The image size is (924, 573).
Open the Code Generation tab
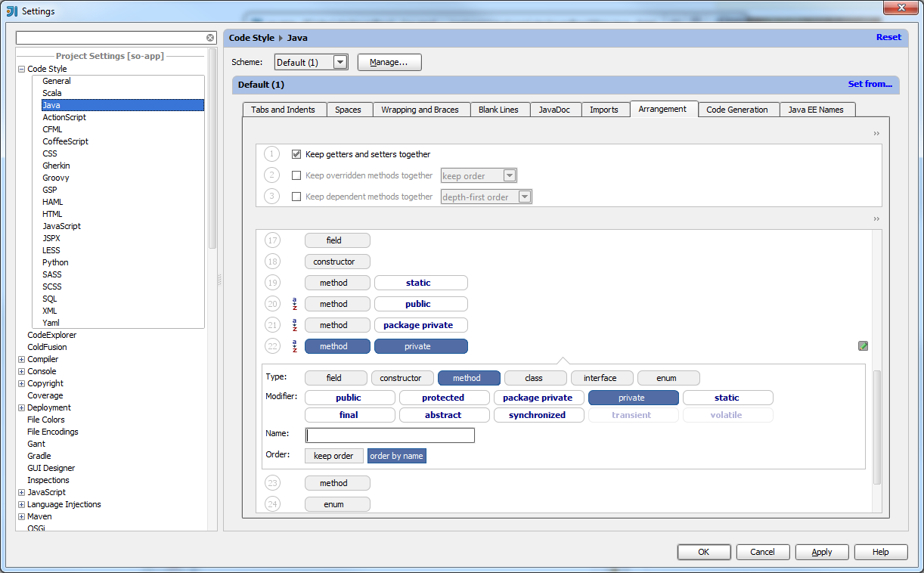[737, 110]
